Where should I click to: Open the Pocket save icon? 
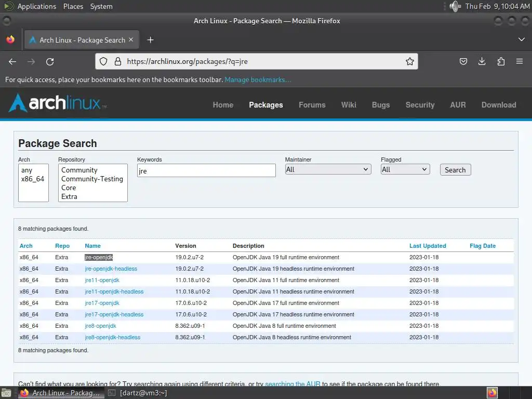coord(463,61)
